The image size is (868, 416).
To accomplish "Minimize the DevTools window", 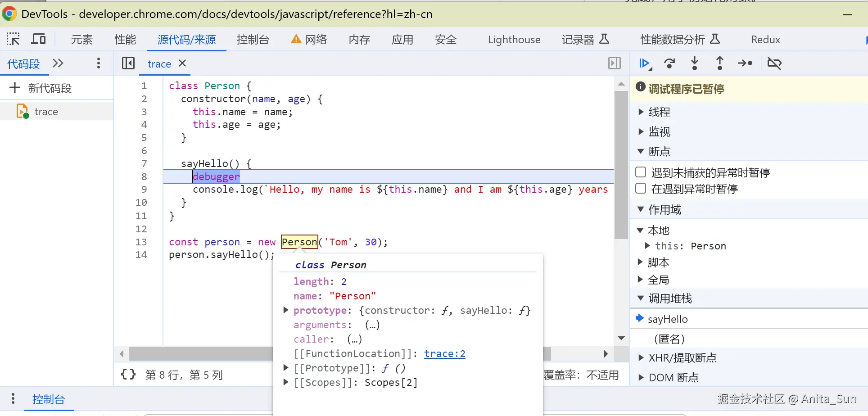I will pyautogui.click(x=847, y=14).
